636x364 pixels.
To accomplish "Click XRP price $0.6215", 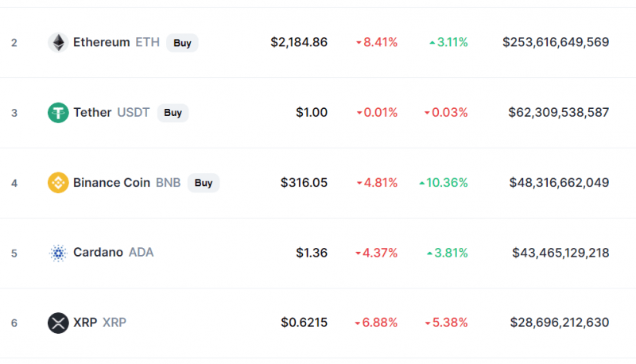I will [x=304, y=322].
